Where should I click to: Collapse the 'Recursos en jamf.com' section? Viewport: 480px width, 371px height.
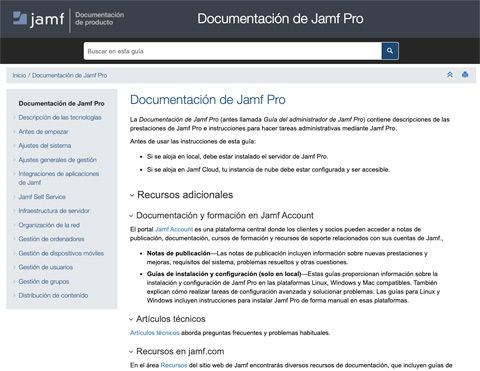tap(131, 352)
